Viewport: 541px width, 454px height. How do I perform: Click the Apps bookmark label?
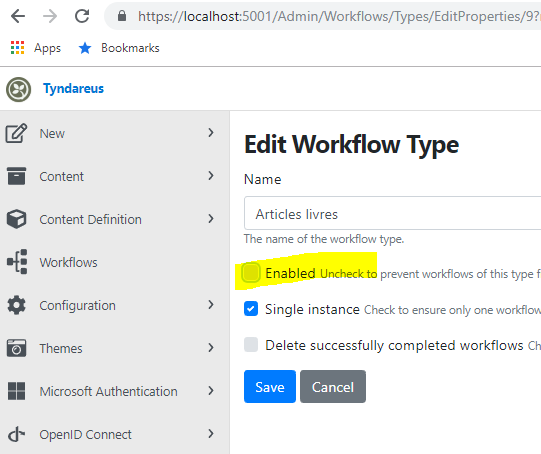[x=47, y=48]
